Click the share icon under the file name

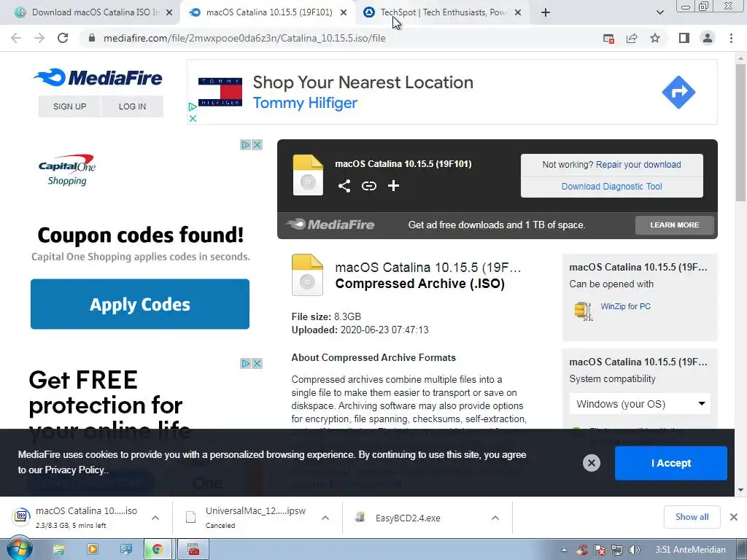pos(344,186)
